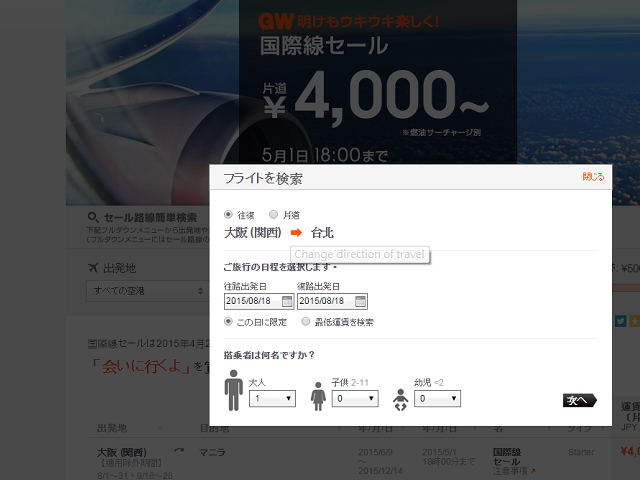Viewport: 640px width, 480px height.
Task: Click the 「会いに行くよ」 red heading text
Action: 140,366
